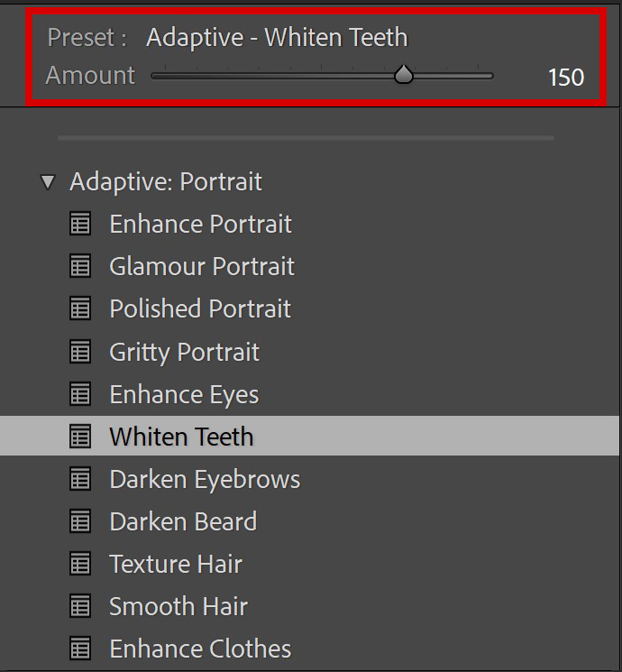
Task: Select the Smooth Hair preset
Action: click(x=178, y=606)
